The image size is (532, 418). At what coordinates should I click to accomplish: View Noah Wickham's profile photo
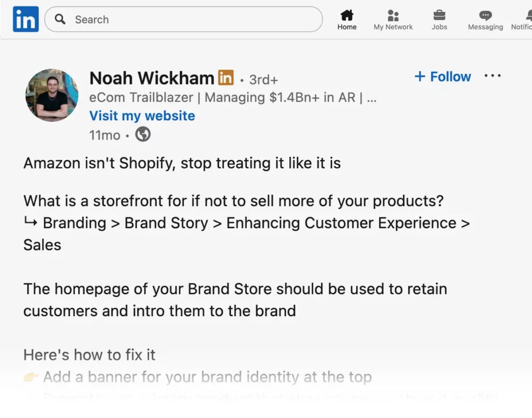(x=52, y=95)
